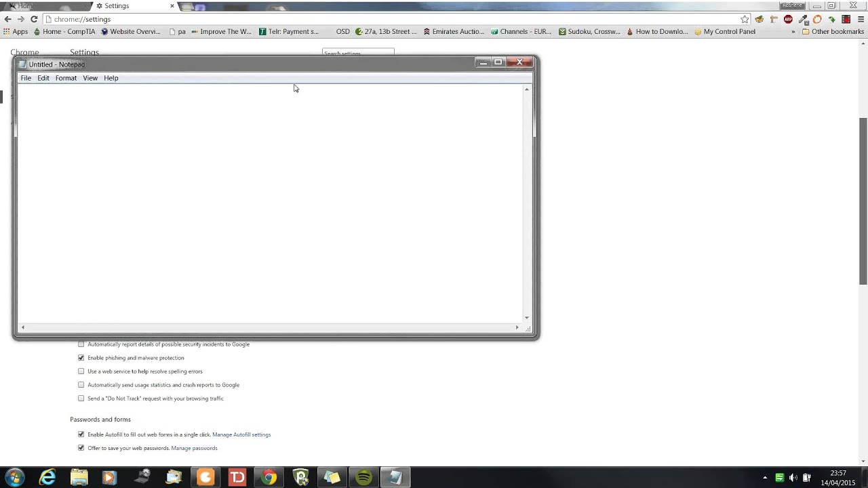Switch to the Settings tab in Chrome

coord(133,5)
